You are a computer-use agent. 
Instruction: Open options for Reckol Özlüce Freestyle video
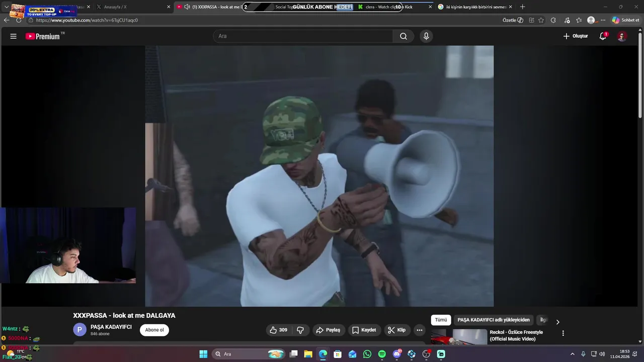[563, 333]
